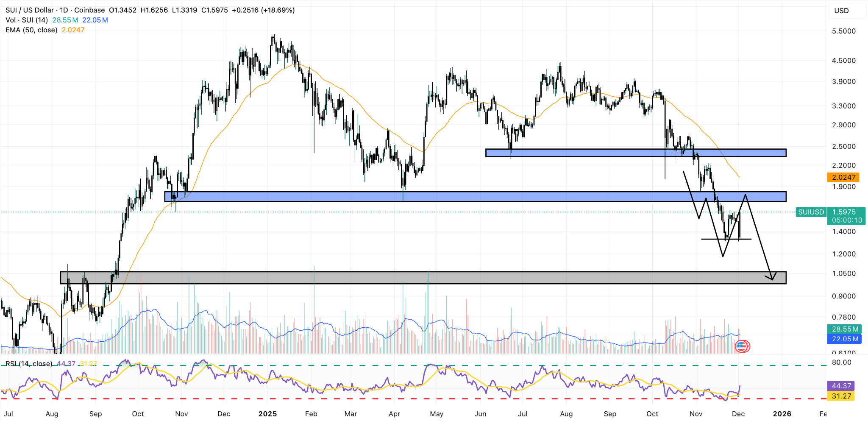This screenshot has width=868, height=421.
Task: Click the 5.5000 price scale label
Action: click(843, 31)
